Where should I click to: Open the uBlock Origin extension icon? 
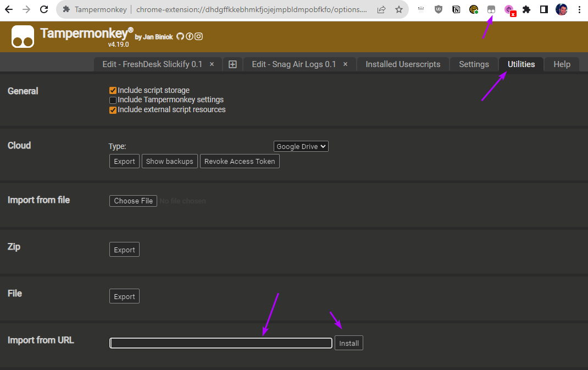[439, 9]
